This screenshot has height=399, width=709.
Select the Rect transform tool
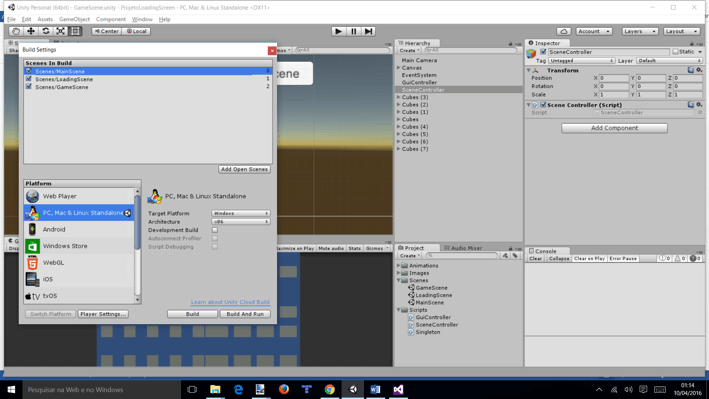click(75, 31)
